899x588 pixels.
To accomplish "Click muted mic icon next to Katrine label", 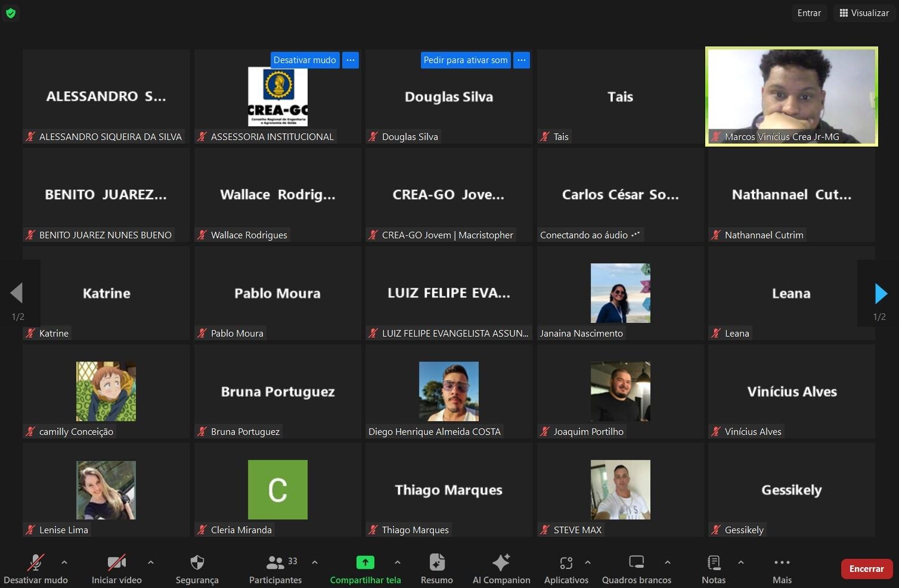I will [30, 333].
